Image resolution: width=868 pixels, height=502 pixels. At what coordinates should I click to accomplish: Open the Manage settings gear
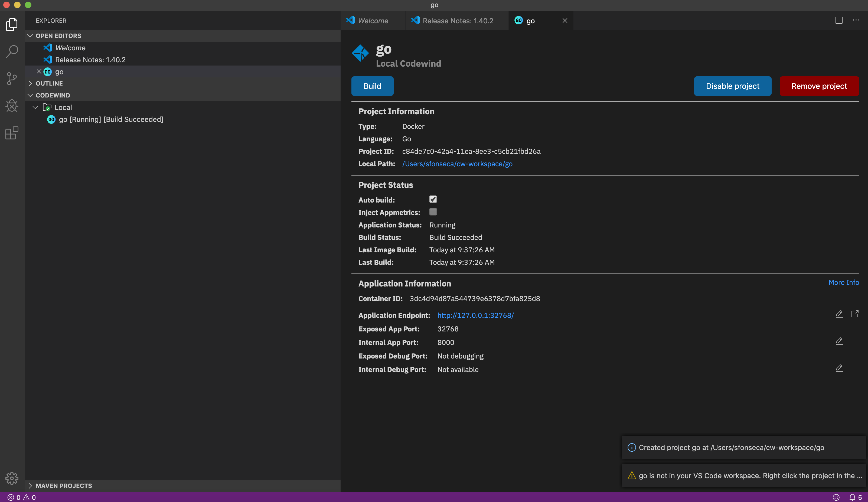(12, 478)
